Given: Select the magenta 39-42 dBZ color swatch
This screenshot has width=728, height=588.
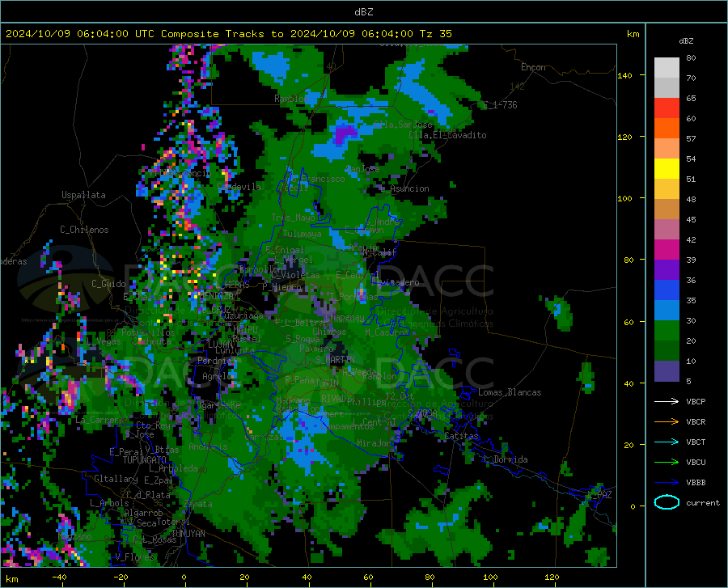Looking at the screenshot, I should [x=667, y=250].
